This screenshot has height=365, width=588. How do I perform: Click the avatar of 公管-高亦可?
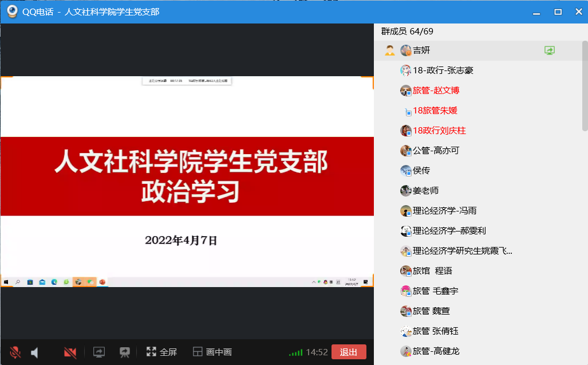(x=406, y=151)
